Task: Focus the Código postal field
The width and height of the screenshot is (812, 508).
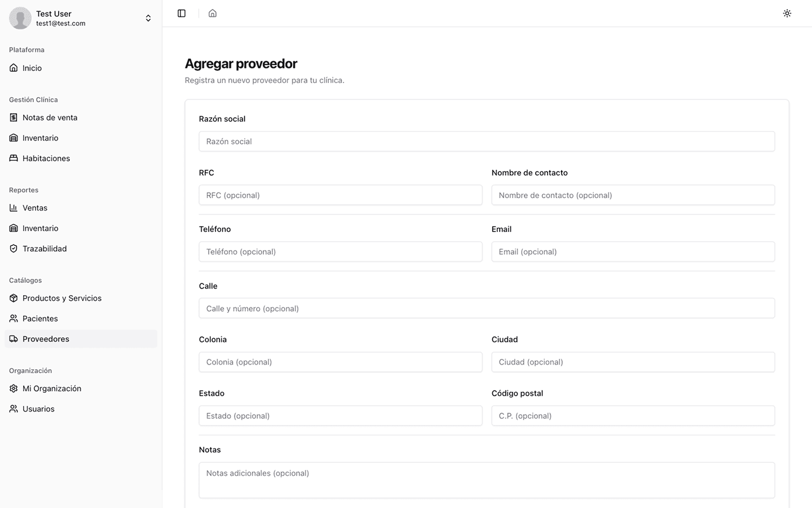Action: click(x=633, y=416)
